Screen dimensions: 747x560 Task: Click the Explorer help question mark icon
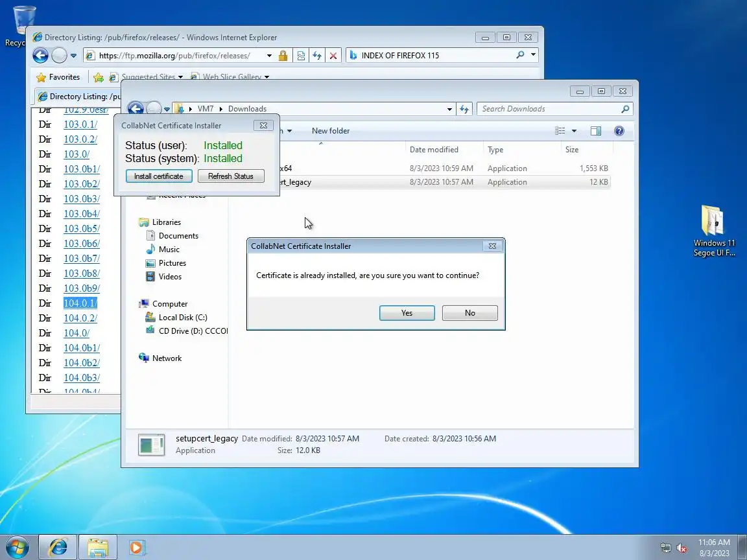[x=619, y=131]
